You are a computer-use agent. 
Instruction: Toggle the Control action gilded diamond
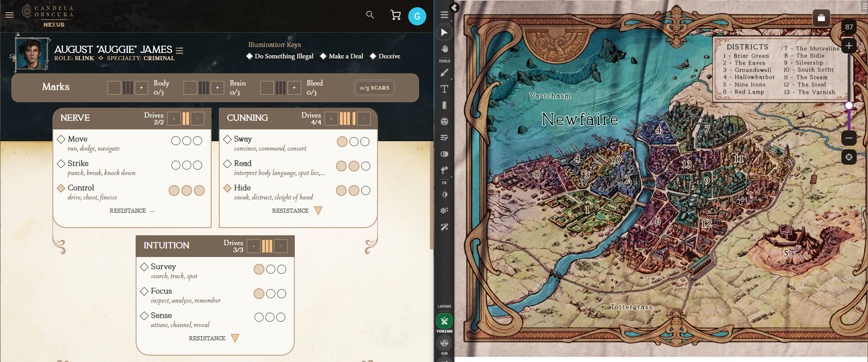(x=61, y=188)
